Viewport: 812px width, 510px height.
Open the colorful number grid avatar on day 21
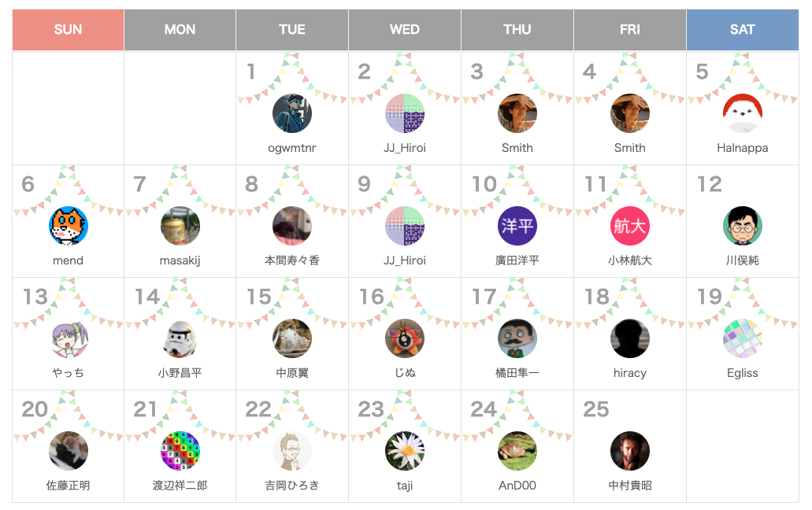(180, 451)
